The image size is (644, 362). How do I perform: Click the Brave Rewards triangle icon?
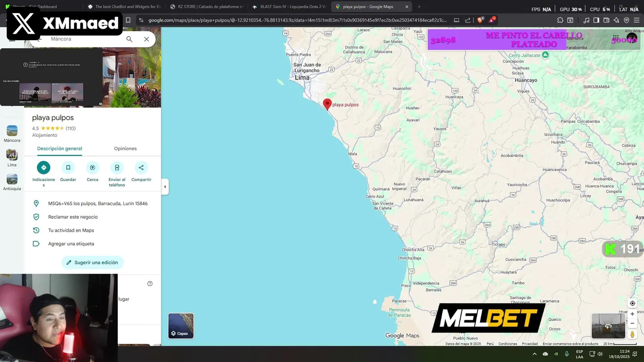493,20
